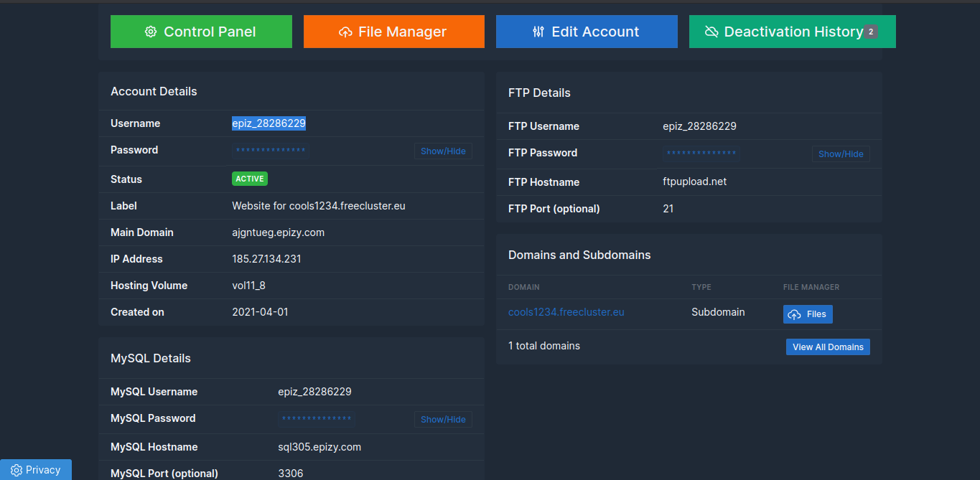Click the DOMAIN column header

(x=524, y=287)
